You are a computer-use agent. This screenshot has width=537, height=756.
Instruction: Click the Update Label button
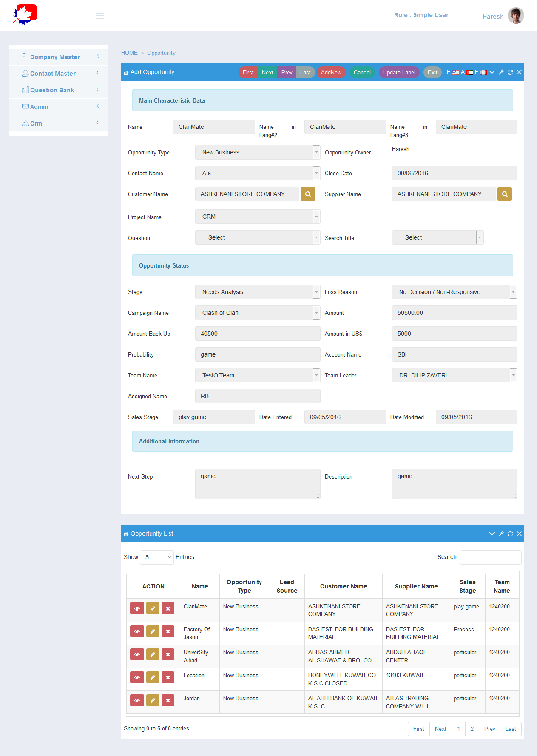click(x=399, y=72)
